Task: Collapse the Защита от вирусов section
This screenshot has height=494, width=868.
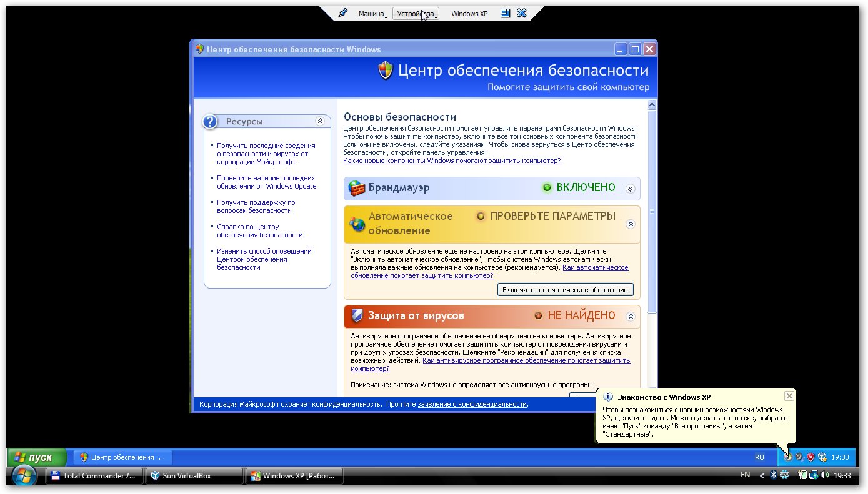Action: pos(630,316)
